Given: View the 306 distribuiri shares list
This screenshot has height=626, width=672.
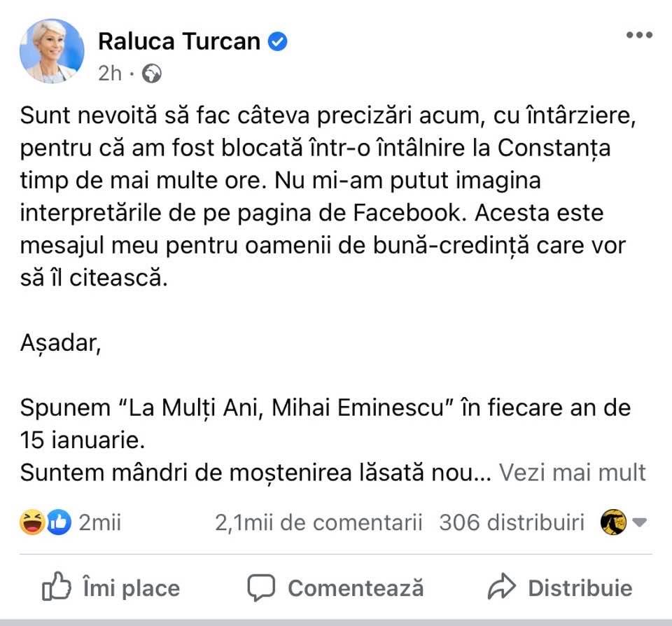Looking at the screenshot, I should [511, 522].
